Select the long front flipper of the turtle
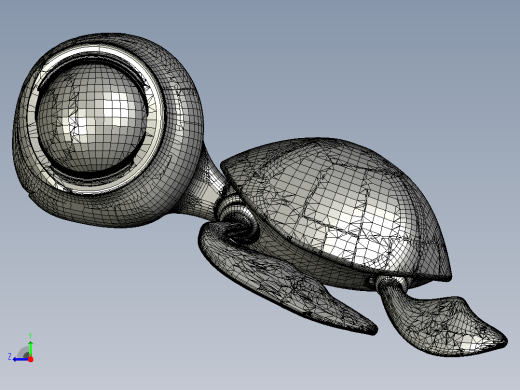 pyautogui.click(x=283, y=277)
